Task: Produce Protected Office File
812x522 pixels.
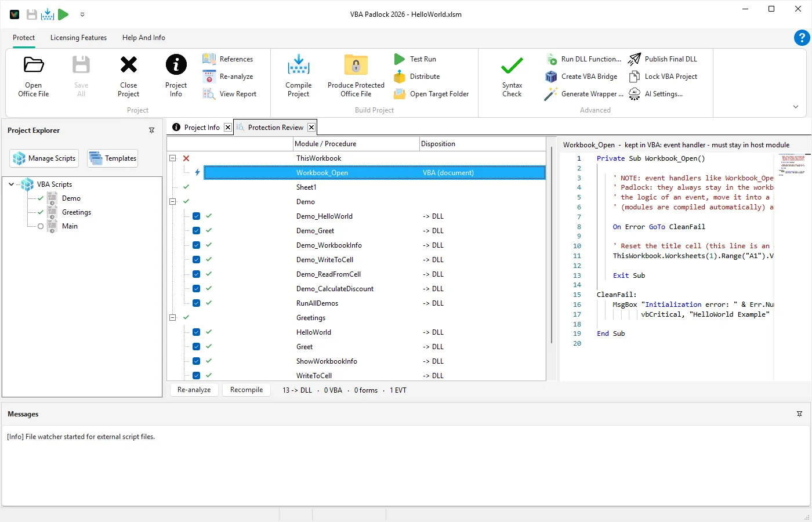Action: click(356, 77)
